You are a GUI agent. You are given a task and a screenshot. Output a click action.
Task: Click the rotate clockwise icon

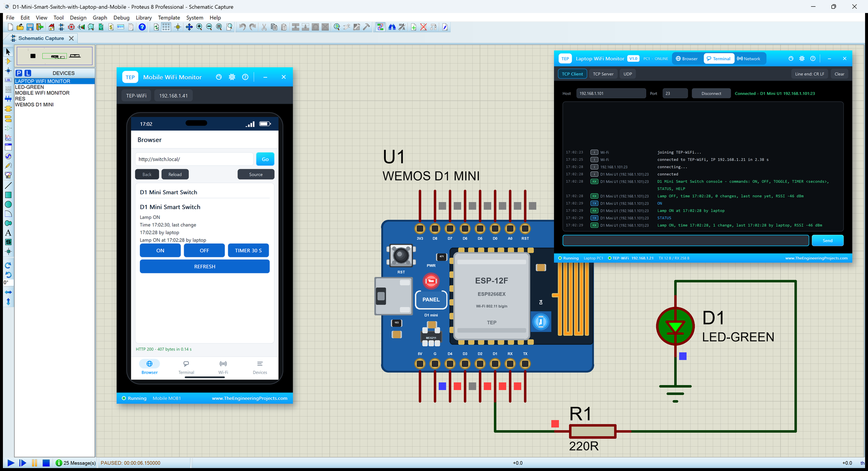(x=8, y=266)
